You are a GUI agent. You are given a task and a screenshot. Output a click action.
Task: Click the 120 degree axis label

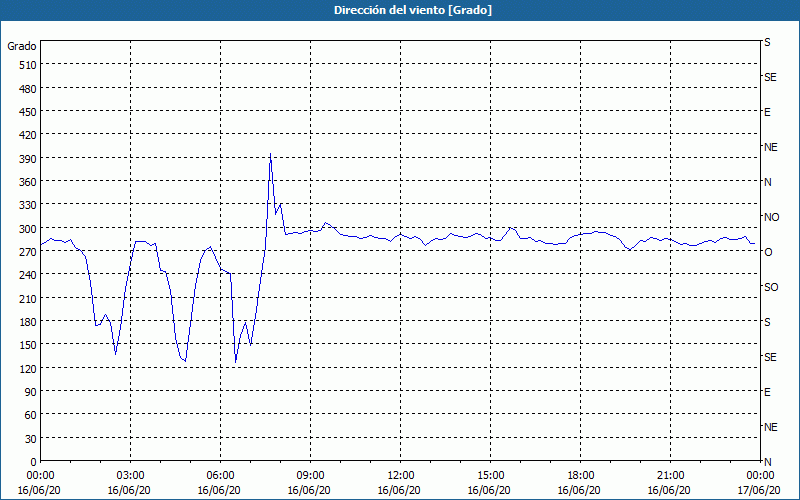(29, 369)
